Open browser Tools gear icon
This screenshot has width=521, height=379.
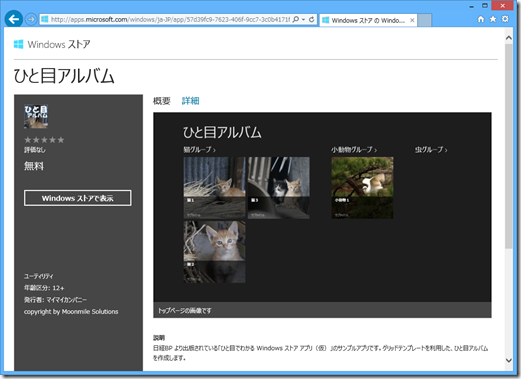coord(505,19)
